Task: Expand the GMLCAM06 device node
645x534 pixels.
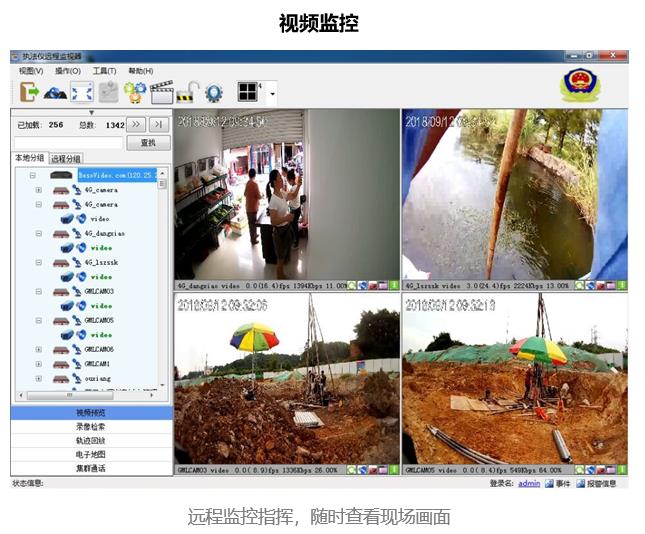Action: 39,349
